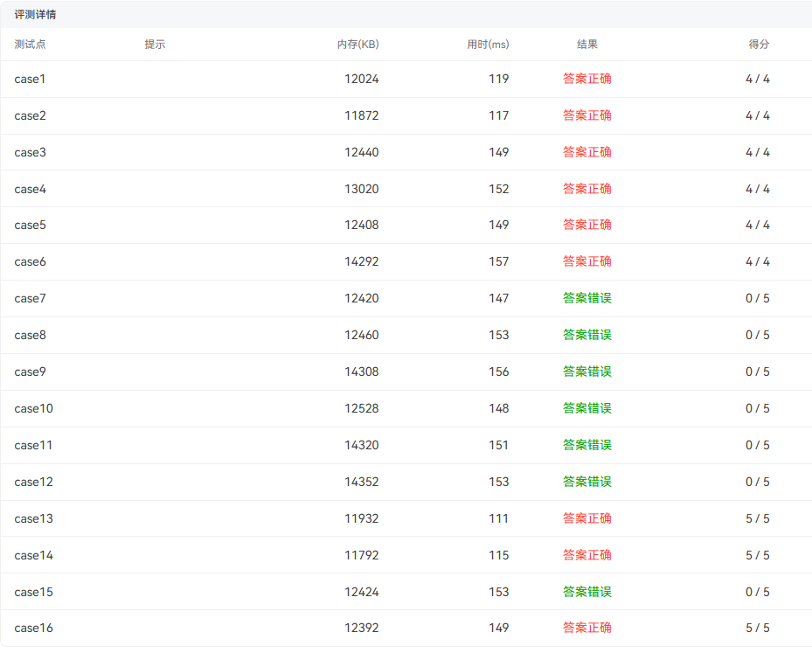Image resolution: width=812 pixels, height=653 pixels.
Task: Click memory value 11872
Action: click(362, 115)
